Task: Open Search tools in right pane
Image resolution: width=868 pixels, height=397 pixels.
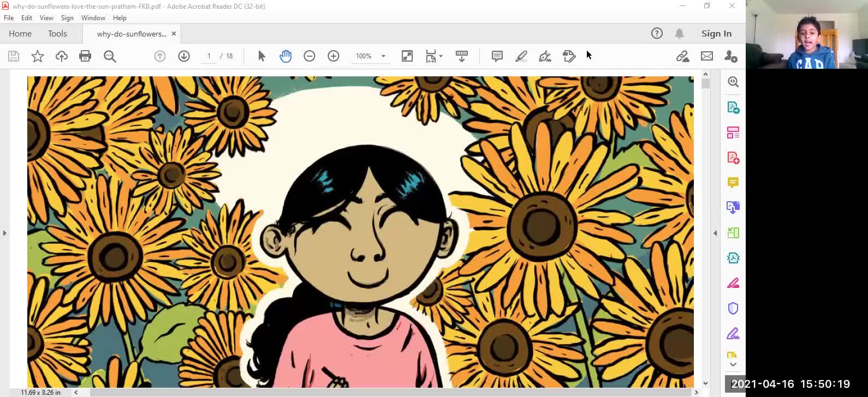Action: (x=733, y=82)
